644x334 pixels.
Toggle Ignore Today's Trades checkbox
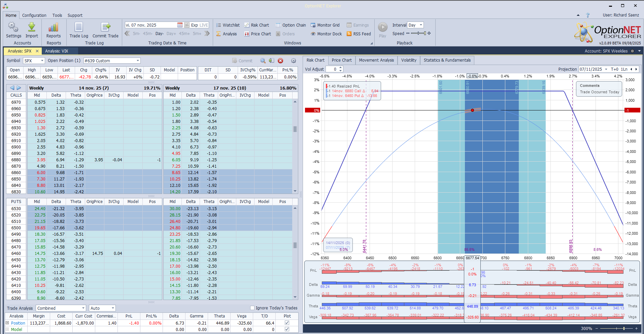tap(252, 308)
